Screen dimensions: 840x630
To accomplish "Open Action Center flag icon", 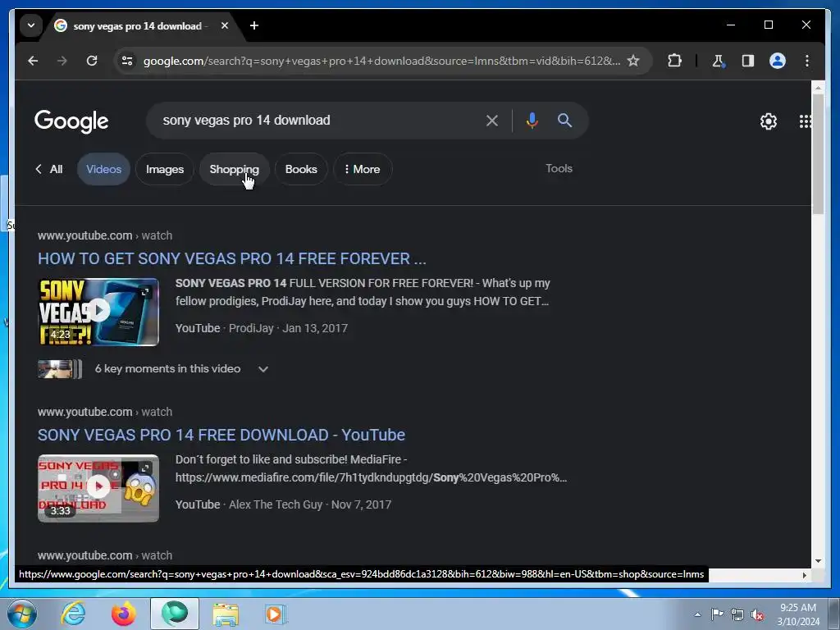I will click(717, 614).
